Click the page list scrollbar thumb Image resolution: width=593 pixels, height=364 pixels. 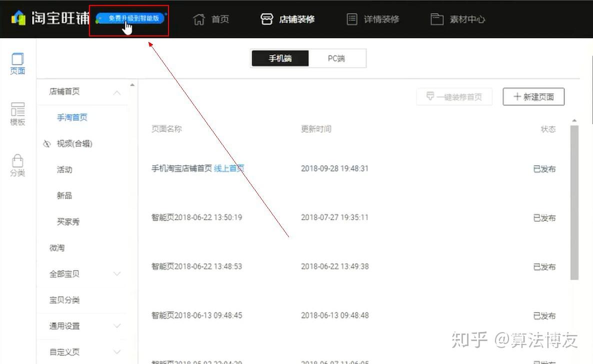tap(574, 202)
